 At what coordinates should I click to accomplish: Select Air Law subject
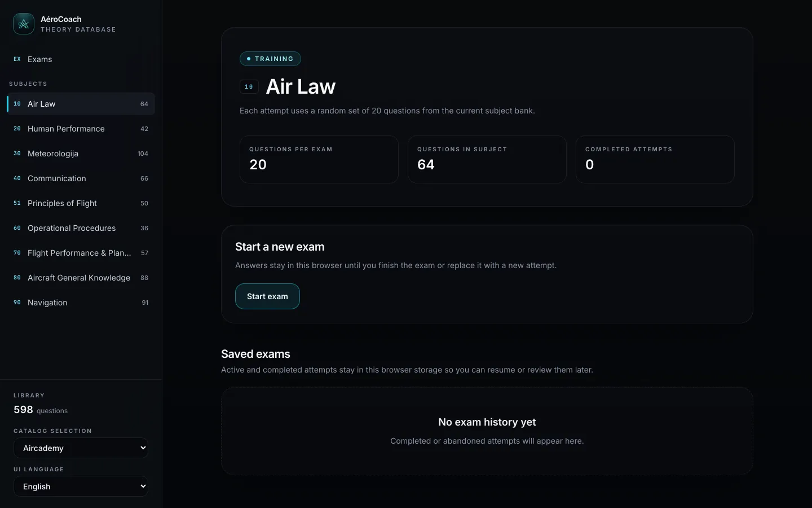click(x=81, y=104)
